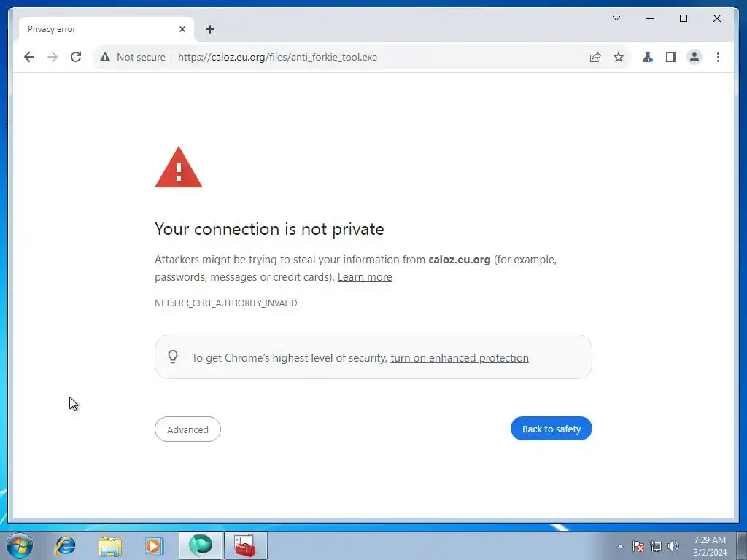Open Windows Start menu orb
747x560 pixels.
pos(20,545)
